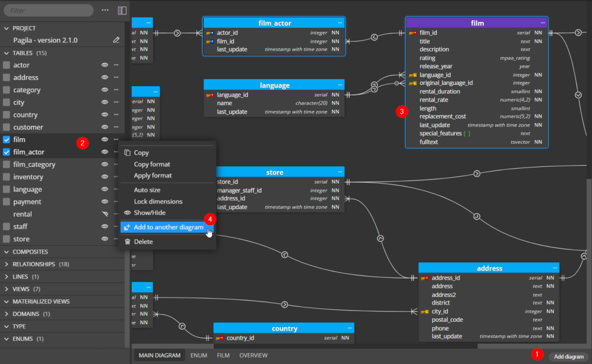Check the address table checkbox

[x=6, y=77]
